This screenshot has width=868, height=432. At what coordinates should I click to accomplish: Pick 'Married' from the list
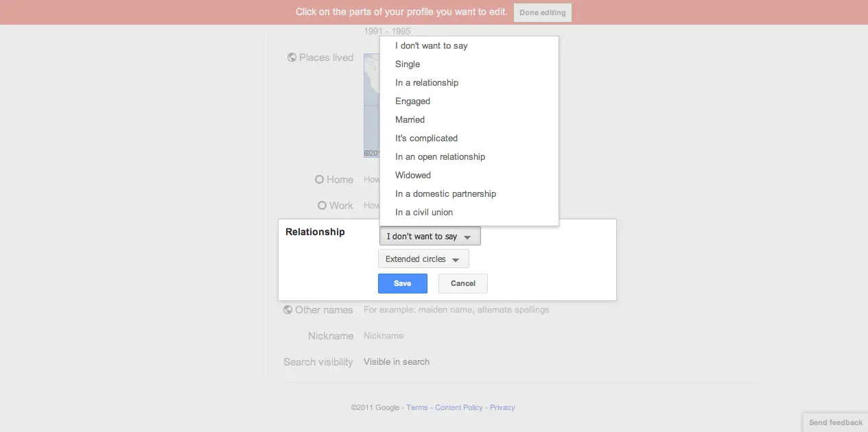410,120
